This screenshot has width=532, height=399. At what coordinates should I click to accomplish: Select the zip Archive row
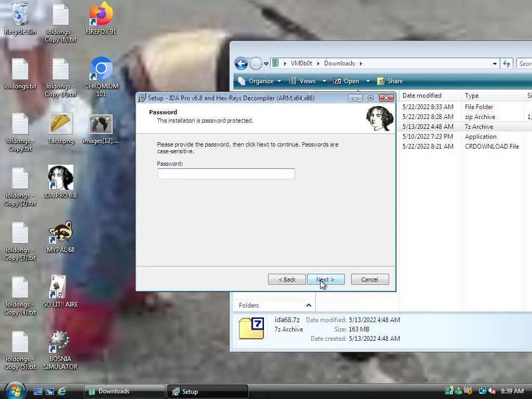pos(465,117)
